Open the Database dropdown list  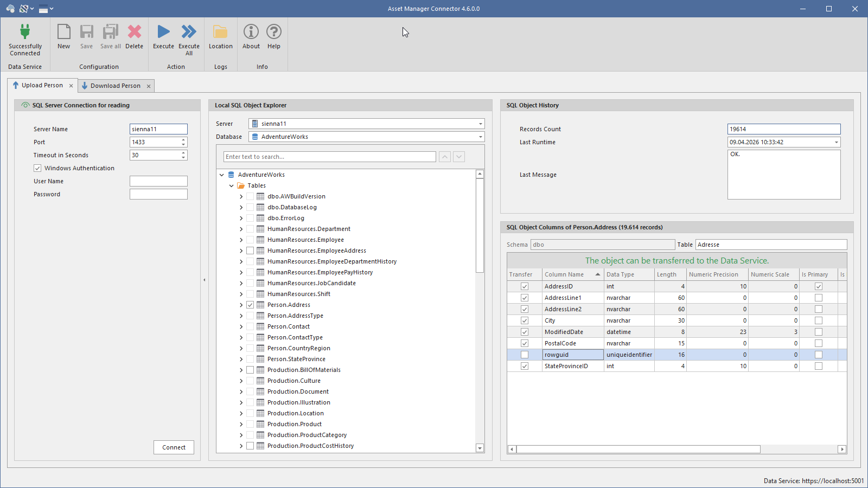pyautogui.click(x=480, y=137)
